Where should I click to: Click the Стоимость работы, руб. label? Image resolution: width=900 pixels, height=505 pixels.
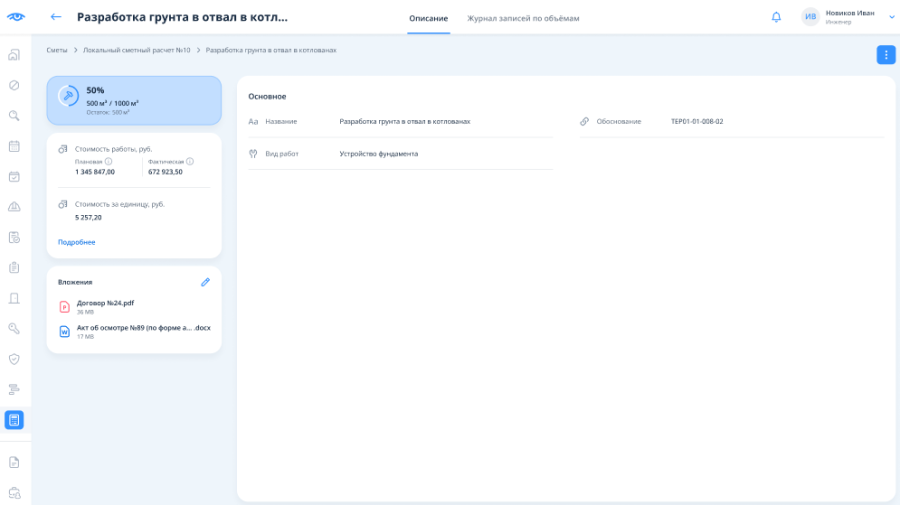[113, 149]
